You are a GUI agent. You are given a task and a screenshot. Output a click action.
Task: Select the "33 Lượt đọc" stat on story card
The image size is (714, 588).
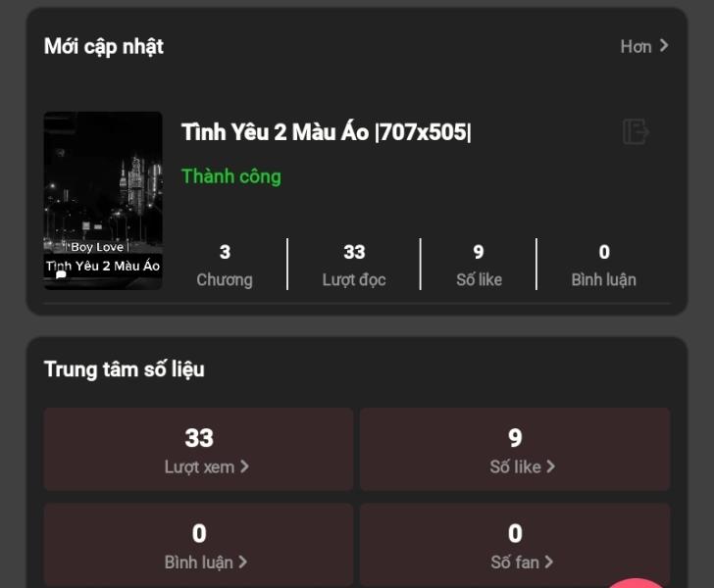point(354,265)
